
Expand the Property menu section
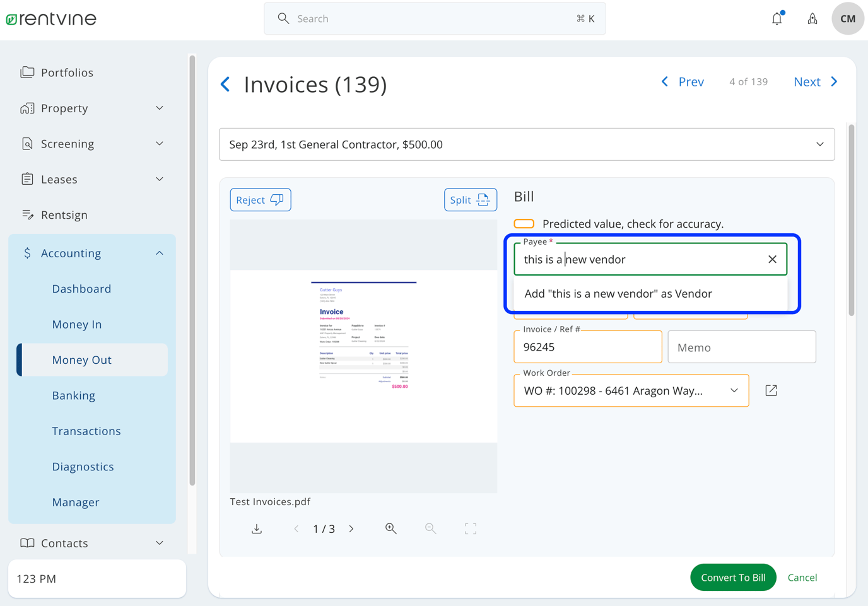[x=160, y=108]
